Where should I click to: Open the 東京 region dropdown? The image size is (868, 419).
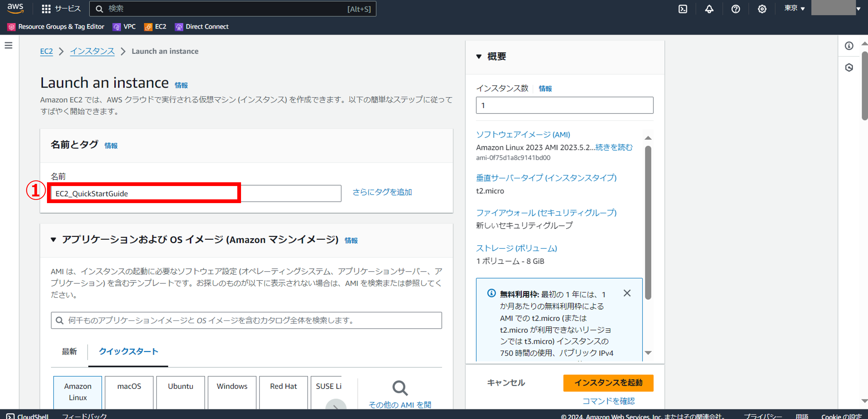pyautogui.click(x=794, y=9)
